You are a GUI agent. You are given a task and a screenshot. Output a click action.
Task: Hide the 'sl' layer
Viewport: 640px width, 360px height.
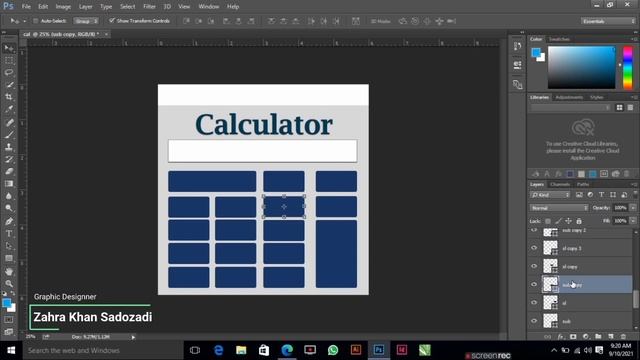(x=534, y=302)
